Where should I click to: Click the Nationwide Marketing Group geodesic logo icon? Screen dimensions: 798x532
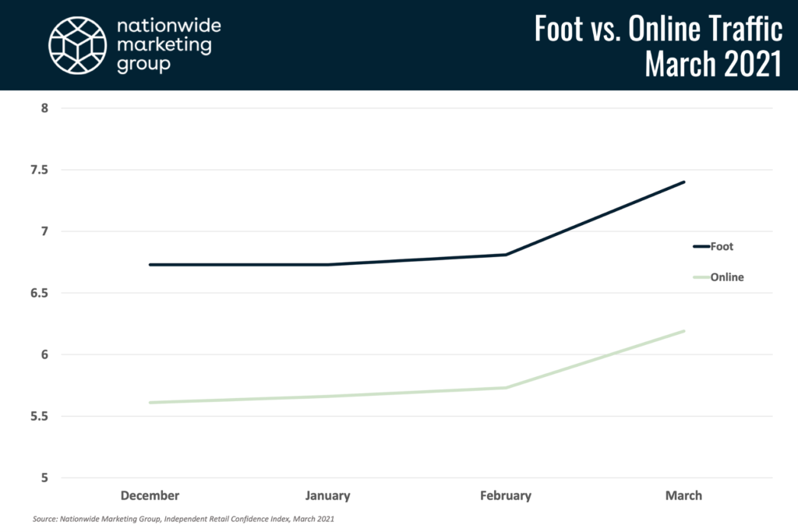(x=77, y=45)
